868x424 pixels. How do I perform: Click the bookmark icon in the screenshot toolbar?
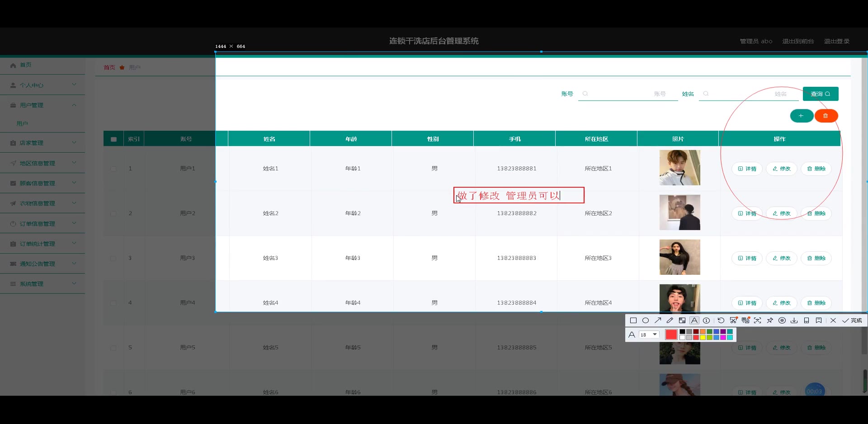click(x=819, y=320)
